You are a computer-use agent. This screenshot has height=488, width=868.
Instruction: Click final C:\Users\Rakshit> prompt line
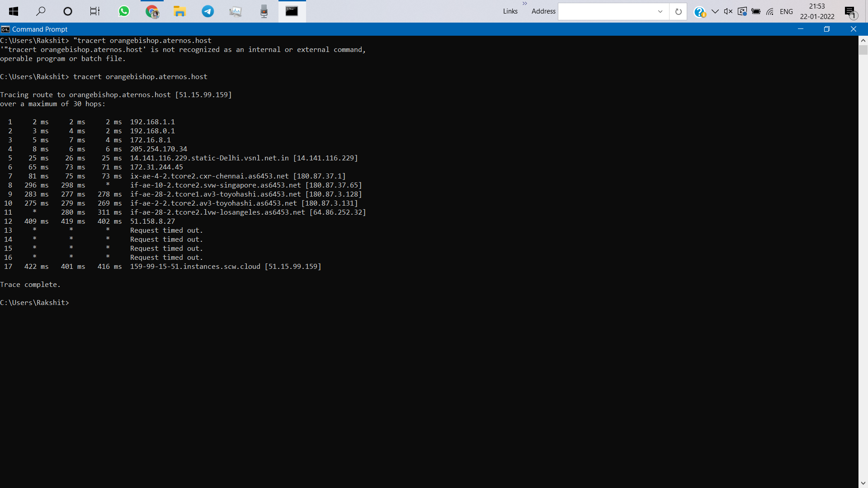[35, 303]
